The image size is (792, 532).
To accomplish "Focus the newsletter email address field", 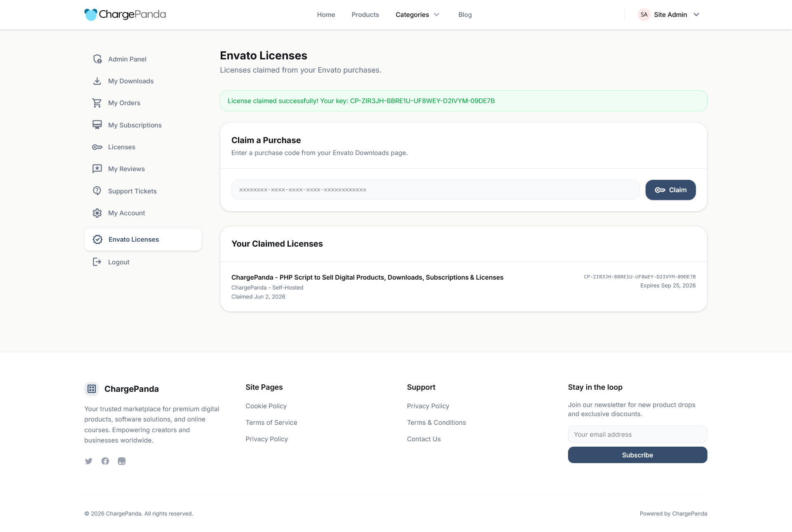I will (637, 434).
